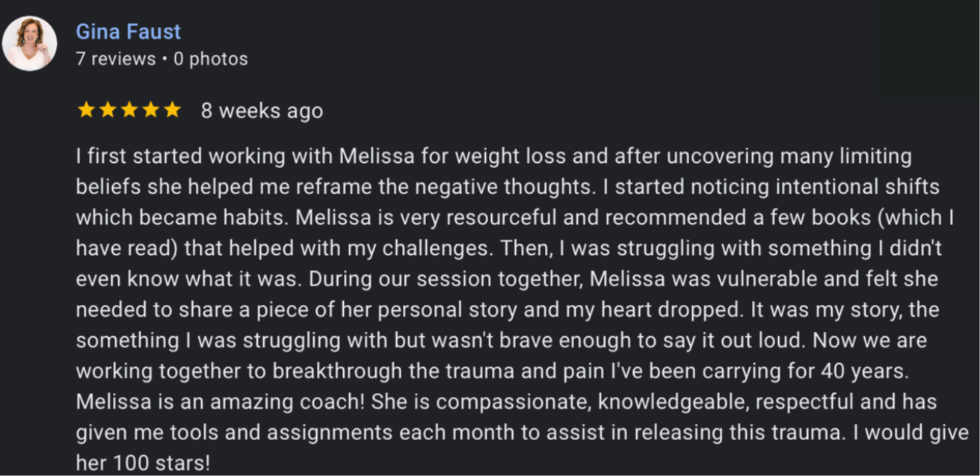Viewport: 980px width, 476px height.
Task: Click the Gina Faust reviewer name
Action: coord(129,32)
